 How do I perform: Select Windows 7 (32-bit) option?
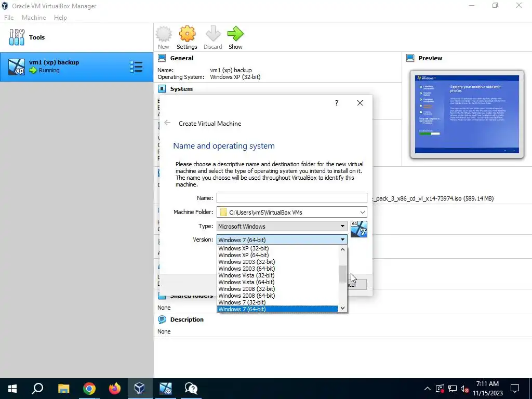tap(277, 303)
